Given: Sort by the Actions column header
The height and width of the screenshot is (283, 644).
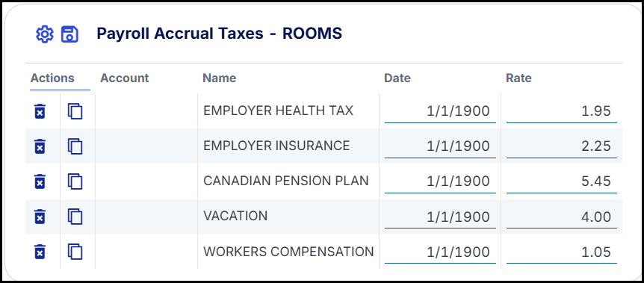Looking at the screenshot, I should [52, 78].
